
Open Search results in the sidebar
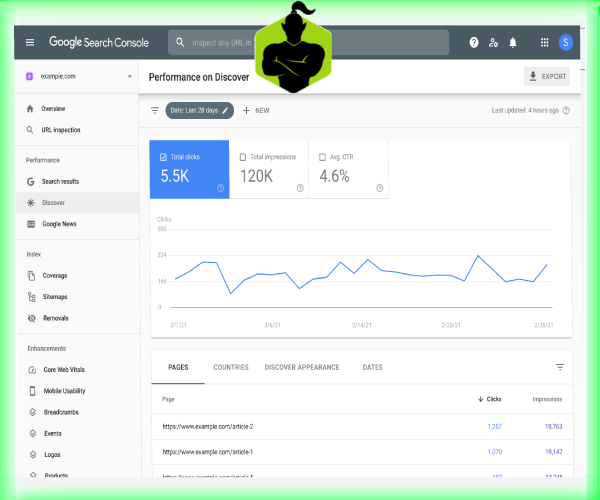pos(60,181)
